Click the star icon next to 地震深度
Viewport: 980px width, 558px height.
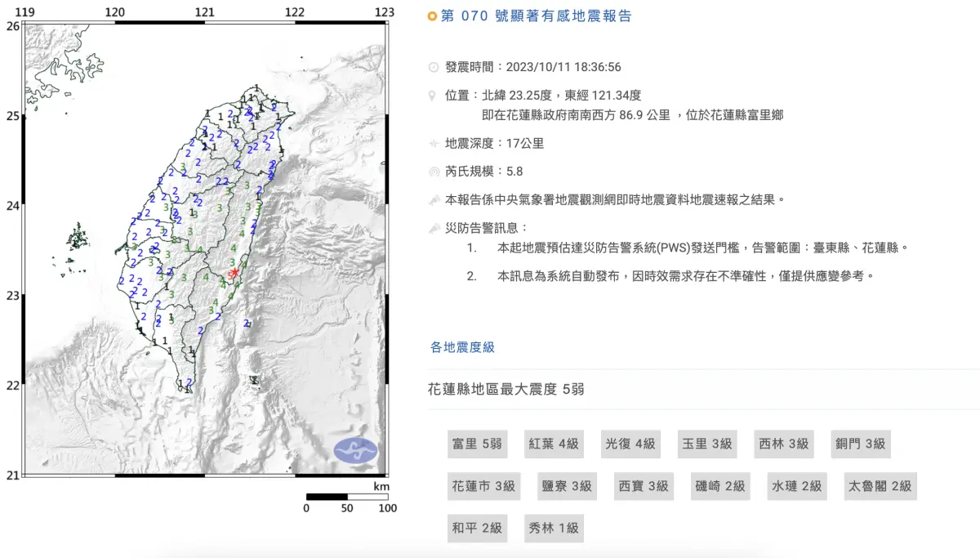[433, 144]
